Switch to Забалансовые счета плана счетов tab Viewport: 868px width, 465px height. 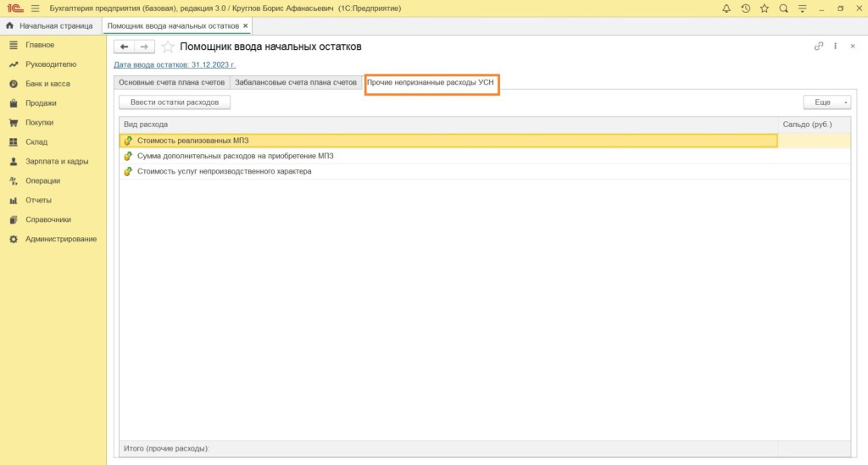point(296,83)
